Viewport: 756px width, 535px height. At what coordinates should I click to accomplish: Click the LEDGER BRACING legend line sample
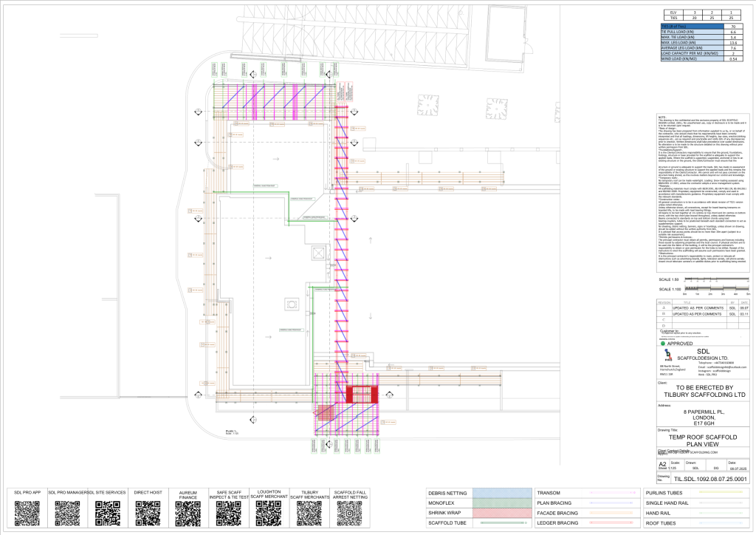[611, 523]
